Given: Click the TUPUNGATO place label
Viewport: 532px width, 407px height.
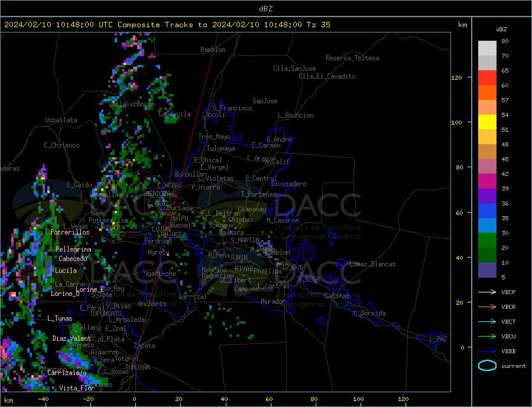Looking at the screenshot, I should pyautogui.click(x=106, y=314).
